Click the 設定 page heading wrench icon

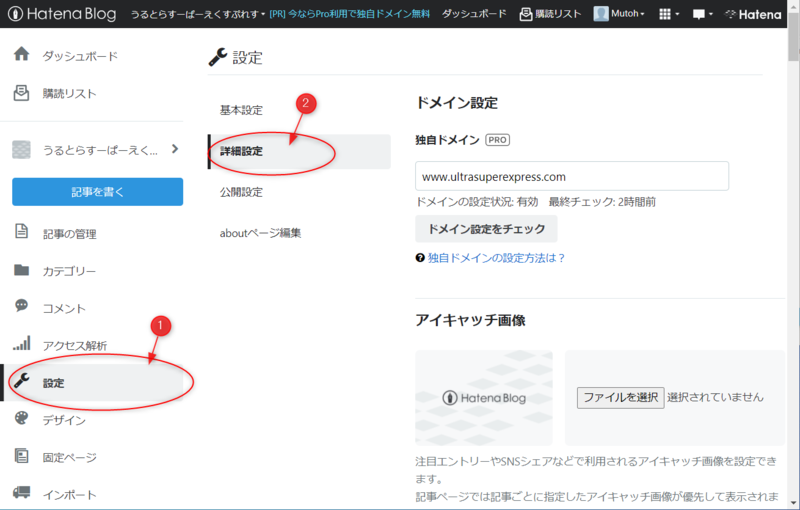point(218,57)
